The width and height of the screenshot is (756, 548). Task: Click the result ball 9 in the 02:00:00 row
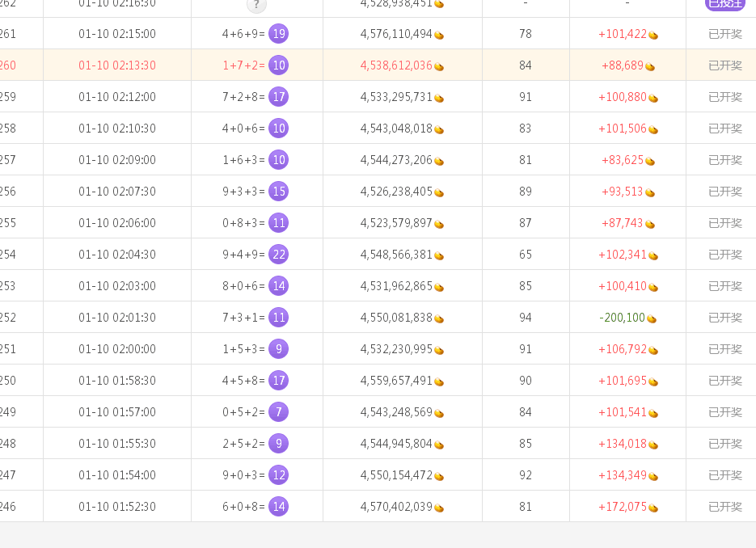tap(279, 349)
